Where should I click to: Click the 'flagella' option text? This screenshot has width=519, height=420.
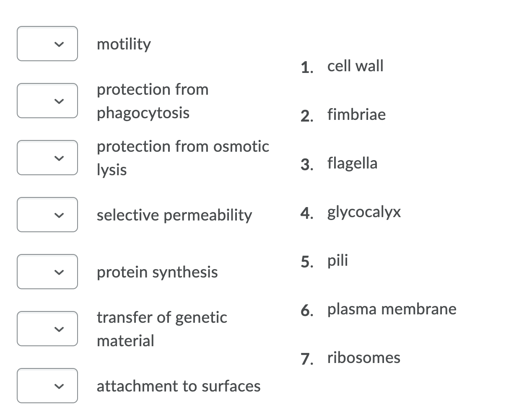point(352,163)
